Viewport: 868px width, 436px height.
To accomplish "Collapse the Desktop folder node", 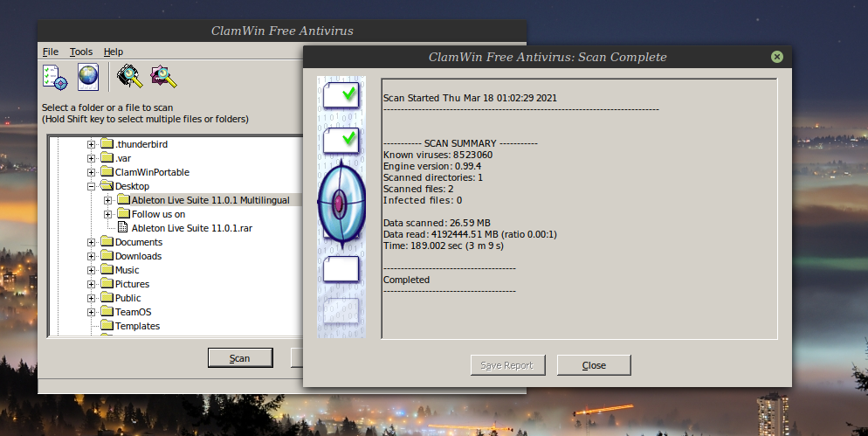I will coord(91,186).
